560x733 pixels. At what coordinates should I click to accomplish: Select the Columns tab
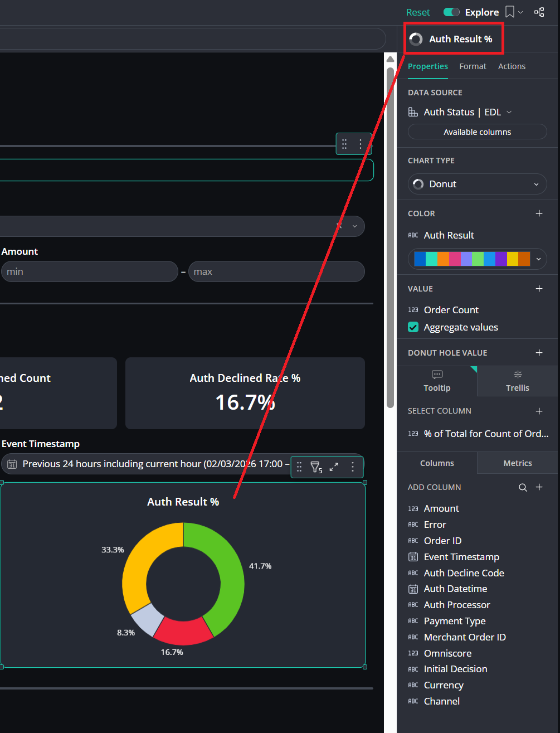[437, 463]
